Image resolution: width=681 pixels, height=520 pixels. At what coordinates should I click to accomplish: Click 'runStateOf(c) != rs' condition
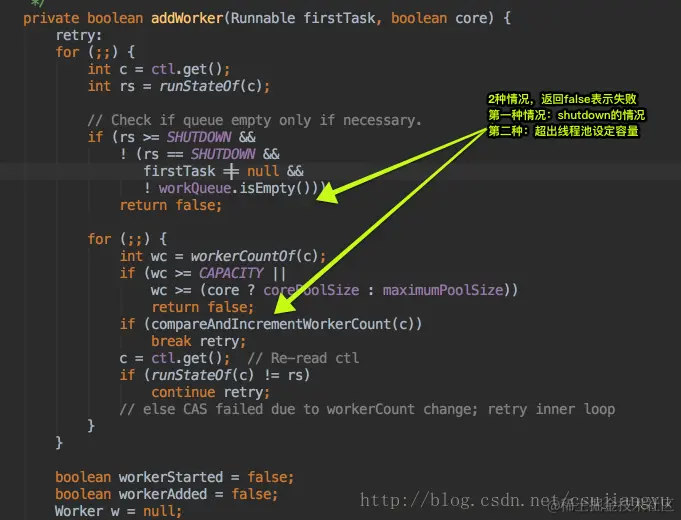coord(227,375)
